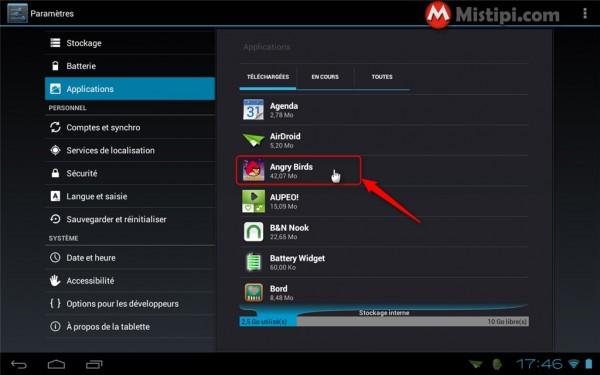Open Services de localisation settings
Image resolution: width=600 pixels, height=375 pixels.
(130, 150)
